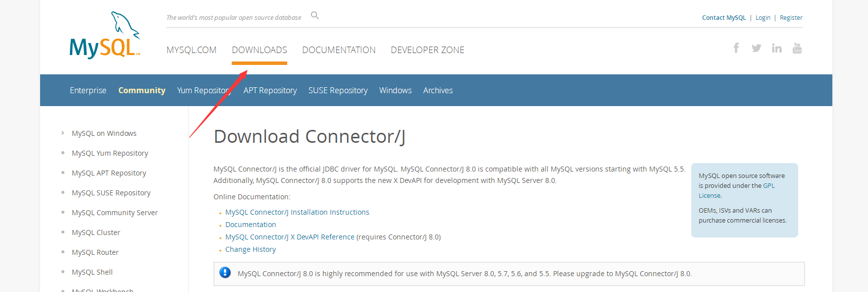Open MySQL on Windows sidebar link
This screenshot has width=868, height=292.
click(104, 133)
